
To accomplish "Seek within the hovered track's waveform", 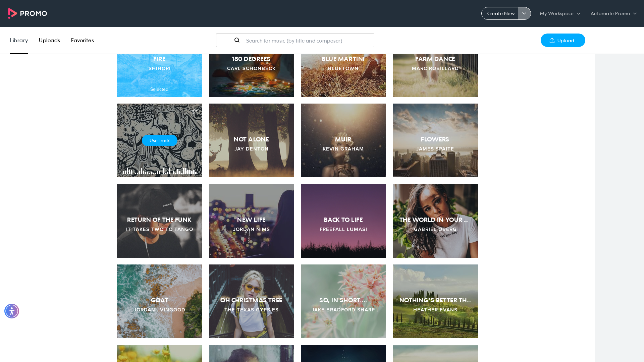I will coord(160,171).
